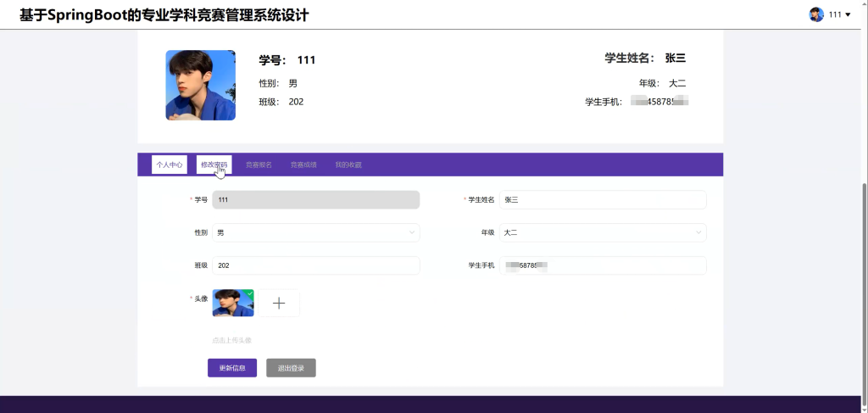868x413 pixels.
Task: Switch to the 个人中心 tab
Action: click(x=170, y=165)
